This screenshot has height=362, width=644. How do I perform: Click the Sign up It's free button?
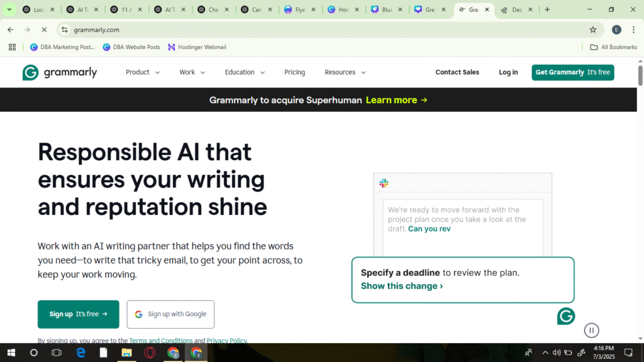coord(79,314)
